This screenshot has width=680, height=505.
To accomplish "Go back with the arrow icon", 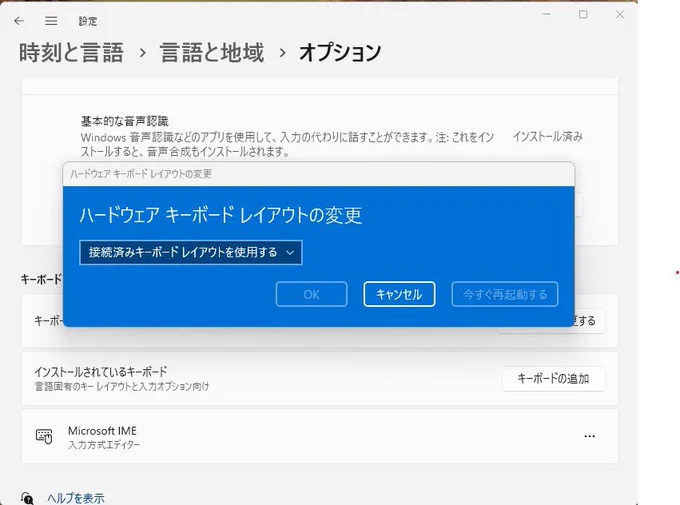I will 19,21.
